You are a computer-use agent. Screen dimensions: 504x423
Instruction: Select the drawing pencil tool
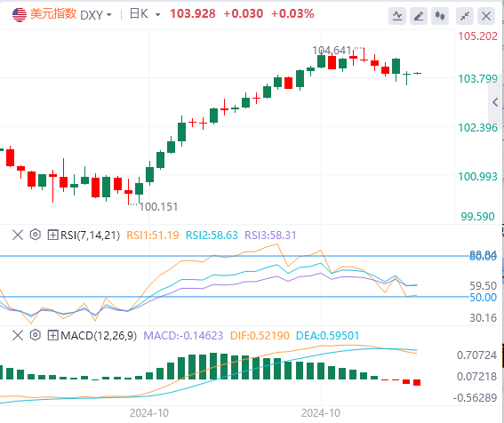coord(418,15)
